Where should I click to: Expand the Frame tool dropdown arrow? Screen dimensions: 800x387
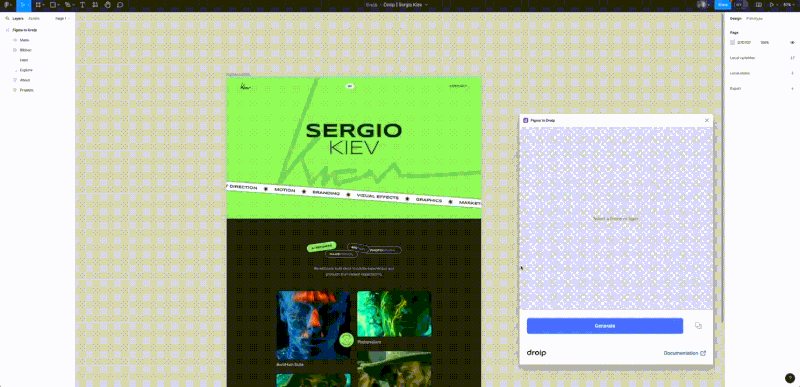[44, 5]
